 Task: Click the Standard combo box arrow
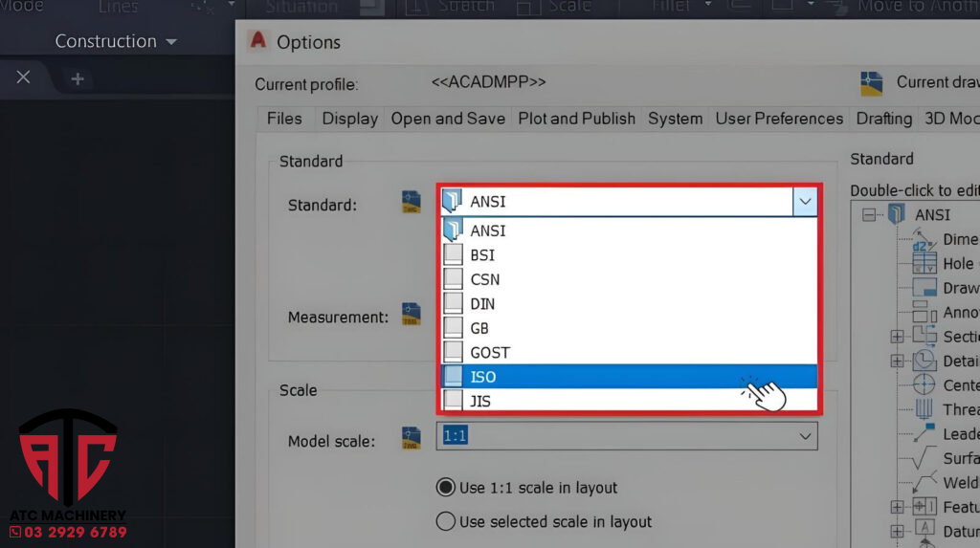(x=805, y=202)
